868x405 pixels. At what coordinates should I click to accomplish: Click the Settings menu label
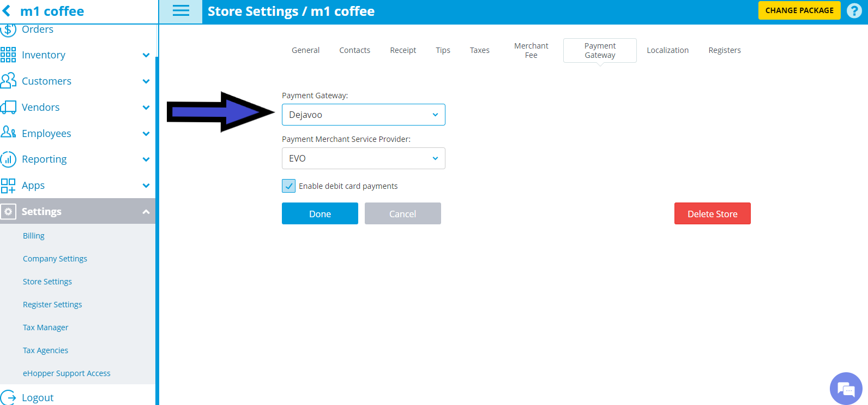41,212
